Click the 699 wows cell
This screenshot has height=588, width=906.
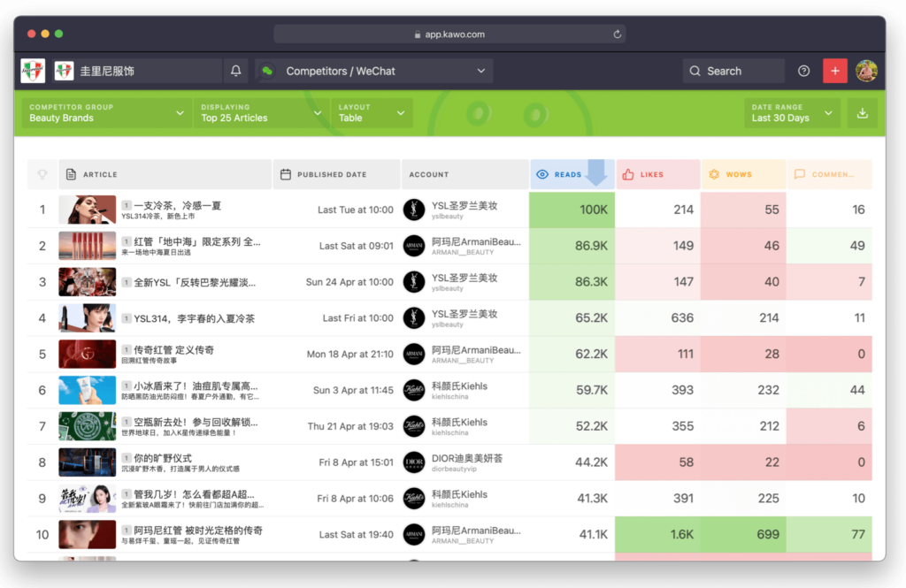click(x=743, y=535)
